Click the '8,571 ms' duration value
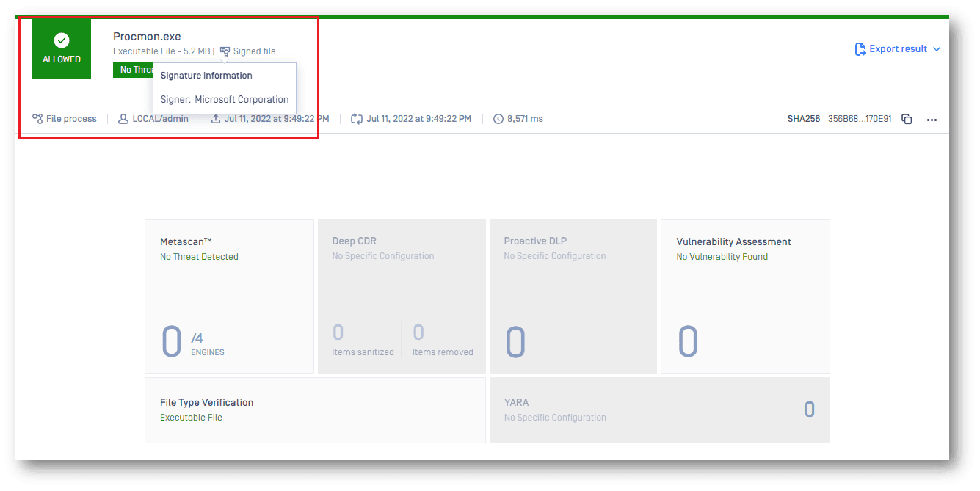Viewport: 980px width, 491px height. tap(525, 118)
